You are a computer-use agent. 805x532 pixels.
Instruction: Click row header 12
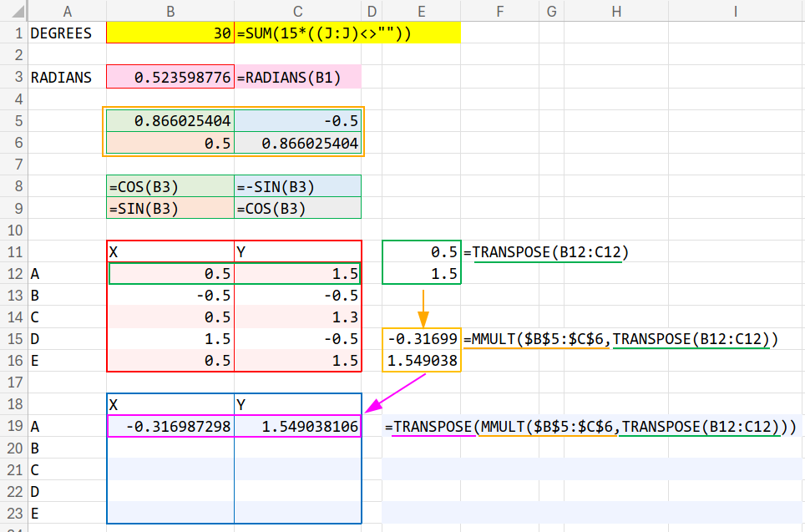tap(13, 273)
